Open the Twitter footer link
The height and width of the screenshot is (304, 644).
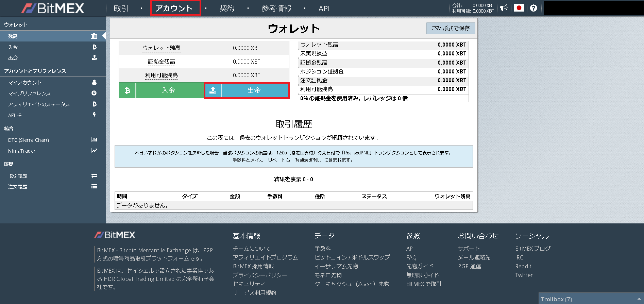524,275
